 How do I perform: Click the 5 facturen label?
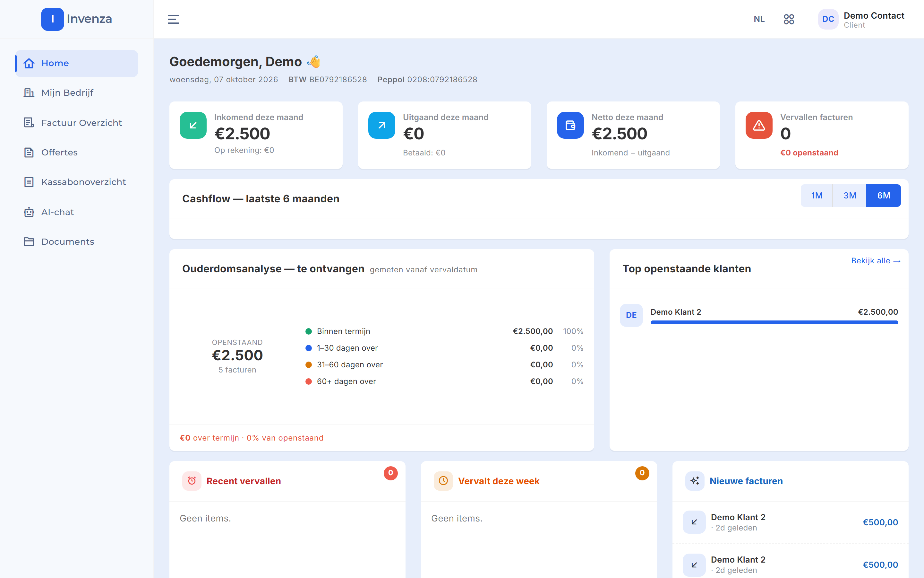(237, 370)
